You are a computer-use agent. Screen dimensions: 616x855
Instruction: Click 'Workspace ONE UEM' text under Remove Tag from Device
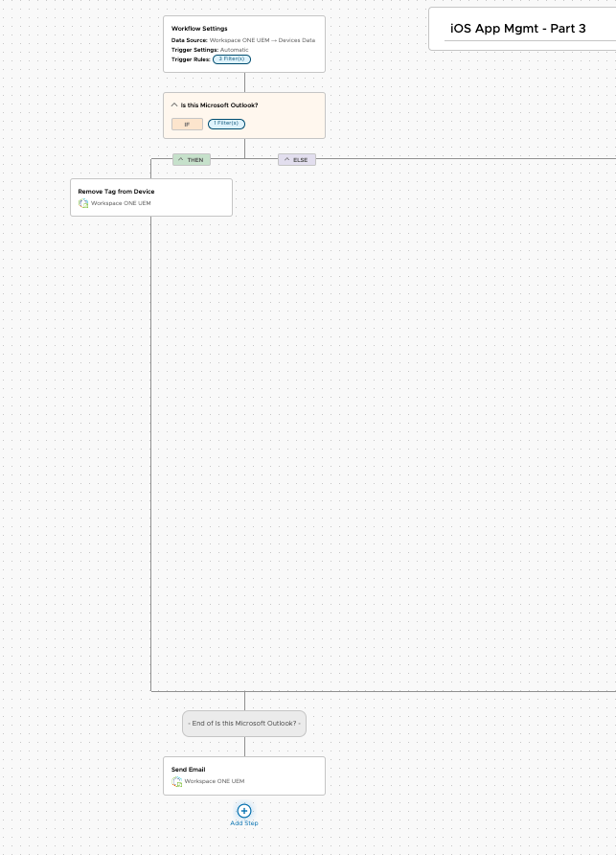[121, 203]
